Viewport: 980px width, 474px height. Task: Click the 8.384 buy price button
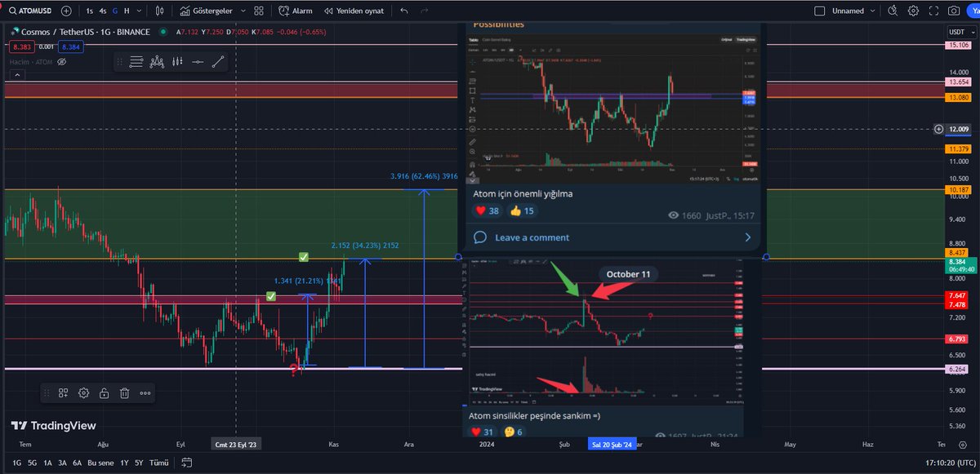(x=71, y=47)
